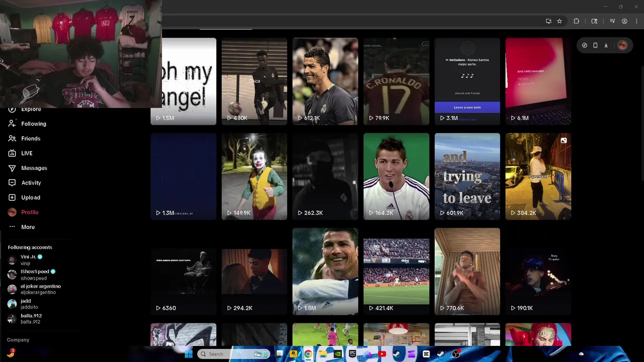Open Rockstar Games launcher from taskbar
Screen dimensions: 644x362
[x=293, y=354]
